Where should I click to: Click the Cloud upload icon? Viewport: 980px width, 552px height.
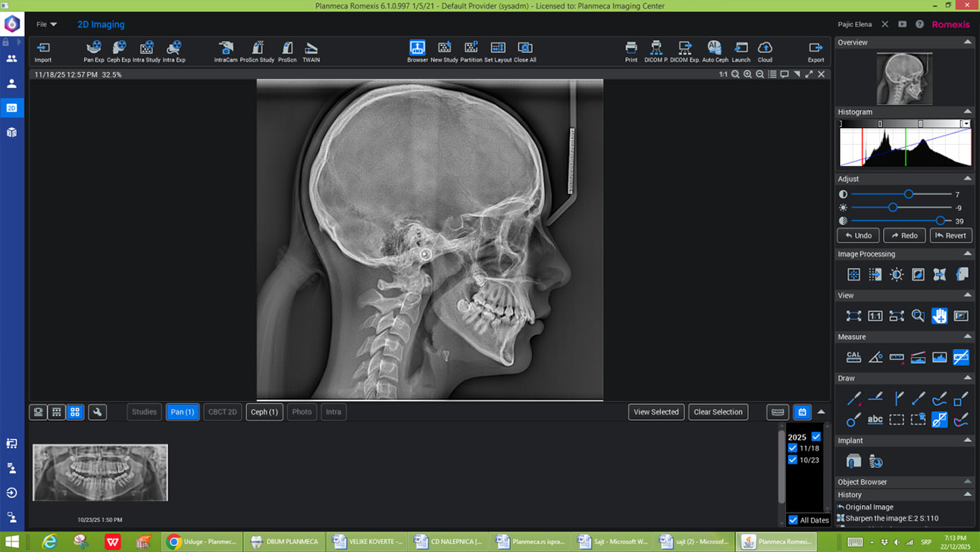(x=765, y=50)
